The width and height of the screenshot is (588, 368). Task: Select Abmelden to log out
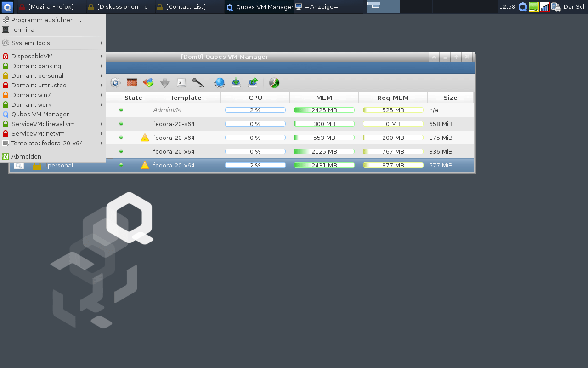point(53,156)
